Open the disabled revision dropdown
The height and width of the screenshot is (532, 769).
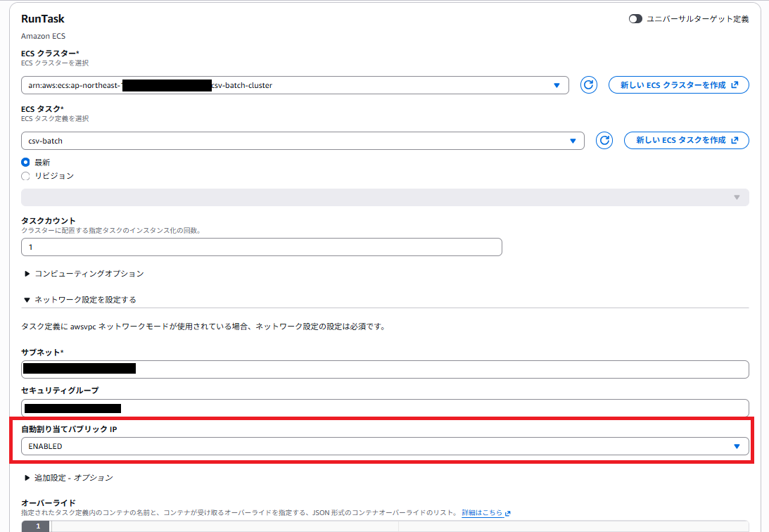tap(385, 197)
